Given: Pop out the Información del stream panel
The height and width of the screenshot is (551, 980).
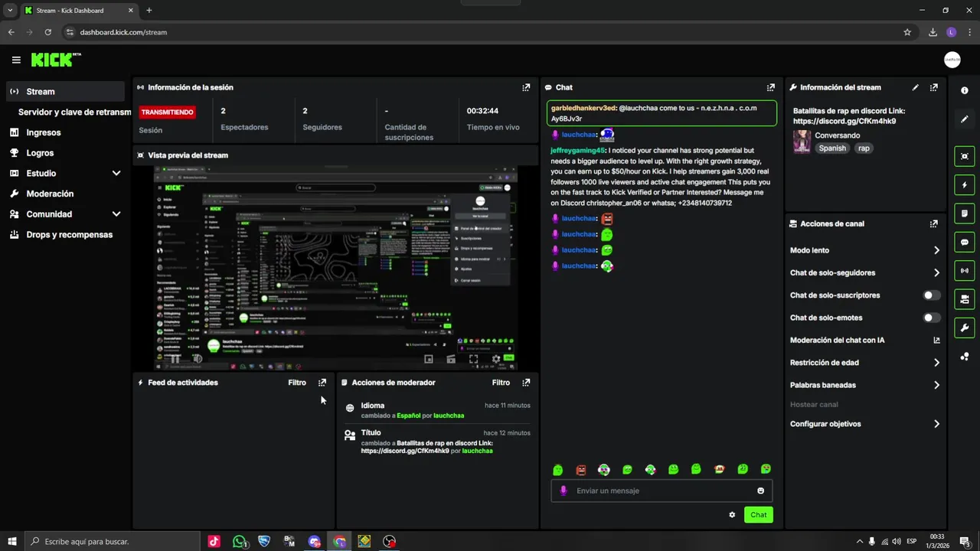Looking at the screenshot, I should tap(934, 87).
